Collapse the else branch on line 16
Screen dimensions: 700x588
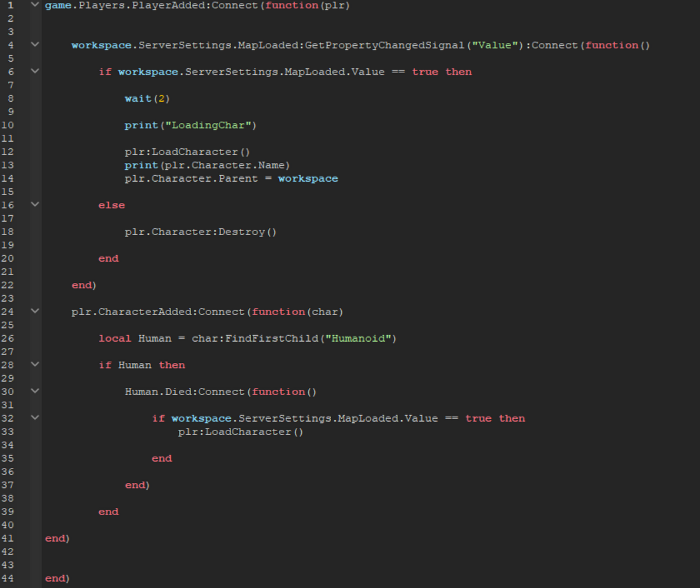[x=34, y=205]
